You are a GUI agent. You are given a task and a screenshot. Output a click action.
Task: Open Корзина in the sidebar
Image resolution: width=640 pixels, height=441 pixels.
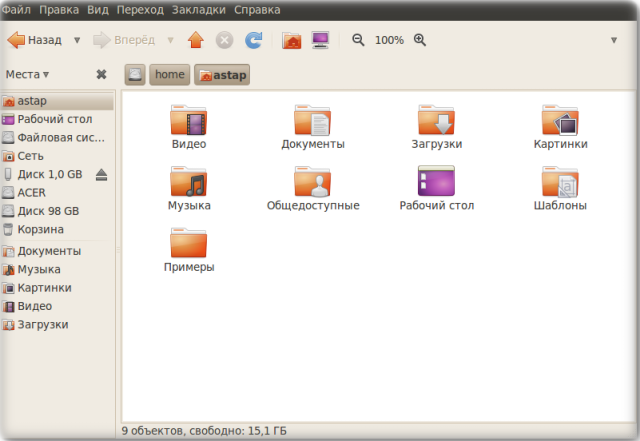click(39, 229)
